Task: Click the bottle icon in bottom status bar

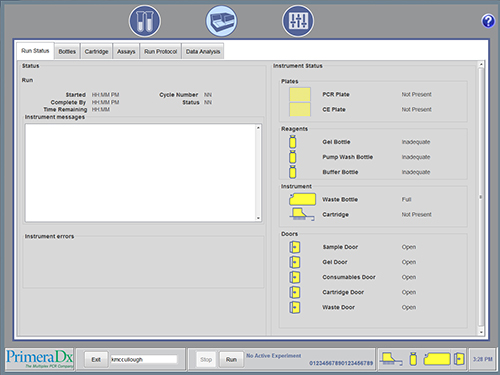Action: point(413,359)
